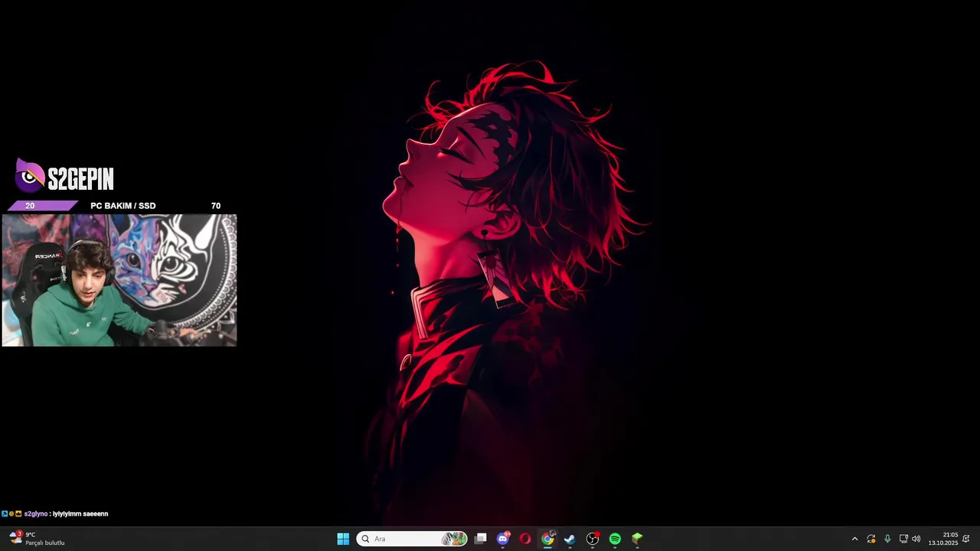Switch to the Google Chrome window
The width and height of the screenshot is (980, 551).
click(x=547, y=539)
